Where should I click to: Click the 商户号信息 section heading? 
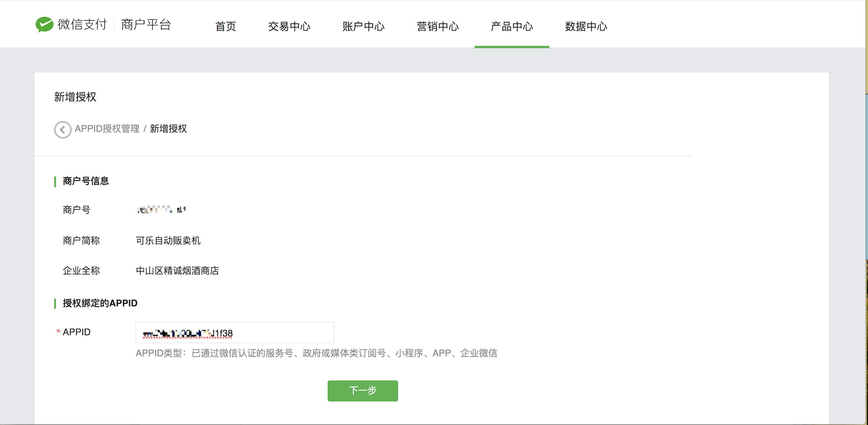click(86, 181)
